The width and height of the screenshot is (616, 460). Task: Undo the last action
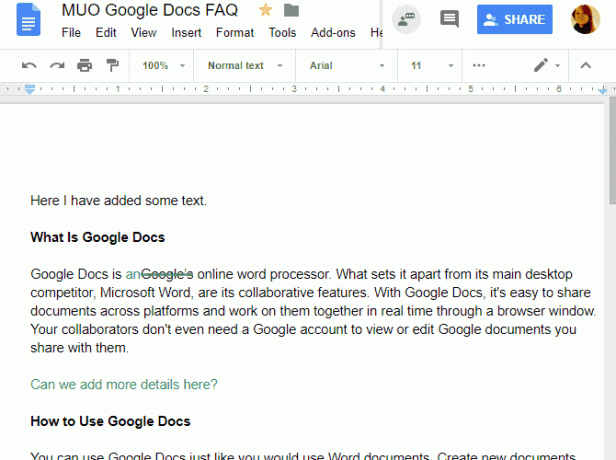29,65
